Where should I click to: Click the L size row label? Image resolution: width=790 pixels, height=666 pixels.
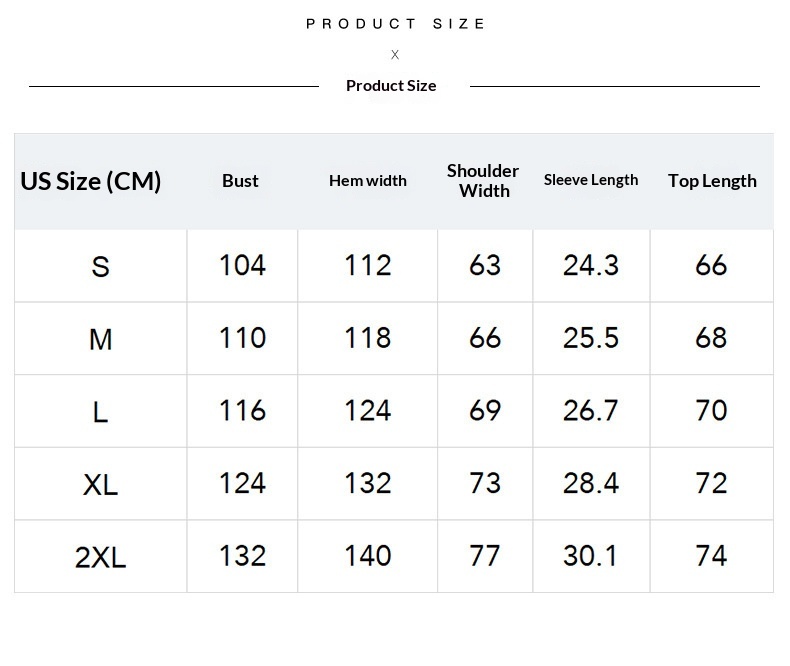pos(100,412)
